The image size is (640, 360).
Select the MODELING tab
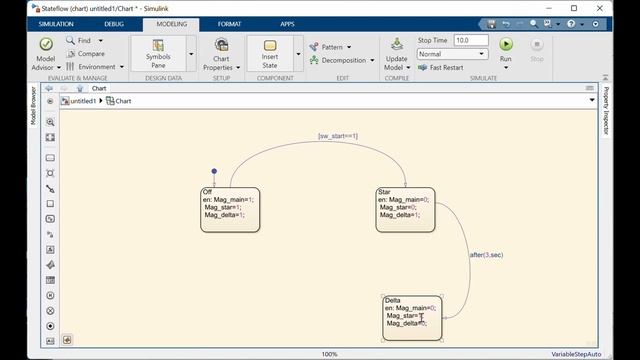point(171,24)
